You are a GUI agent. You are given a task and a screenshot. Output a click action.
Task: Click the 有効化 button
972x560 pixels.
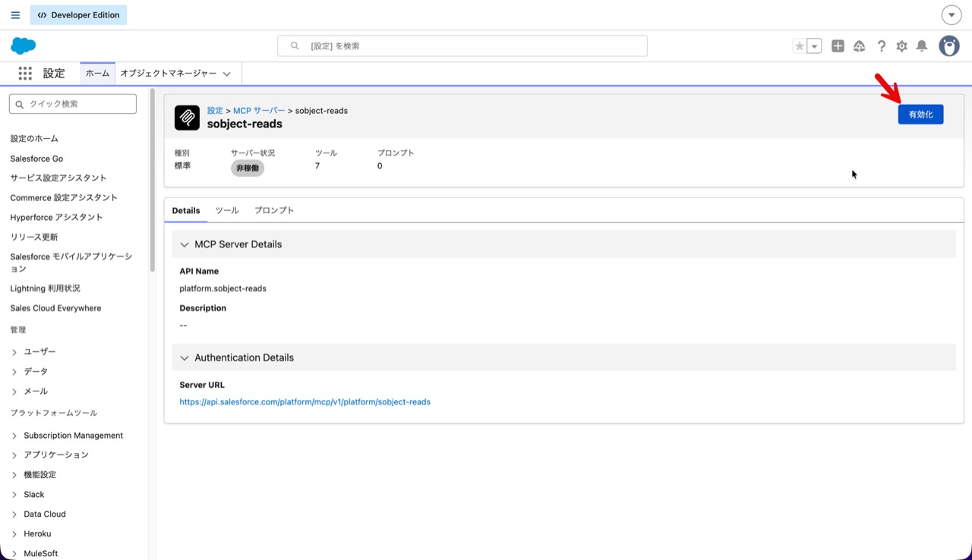(920, 115)
